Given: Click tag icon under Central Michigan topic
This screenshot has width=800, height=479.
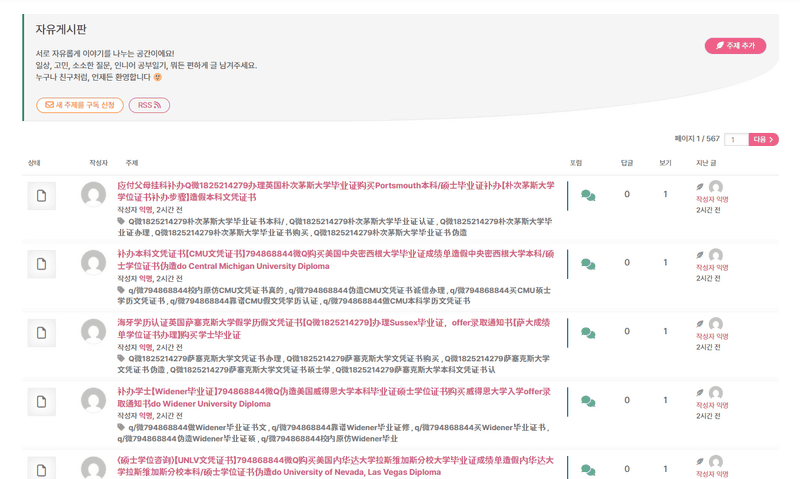Looking at the screenshot, I should pyautogui.click(x=121, y=290).
